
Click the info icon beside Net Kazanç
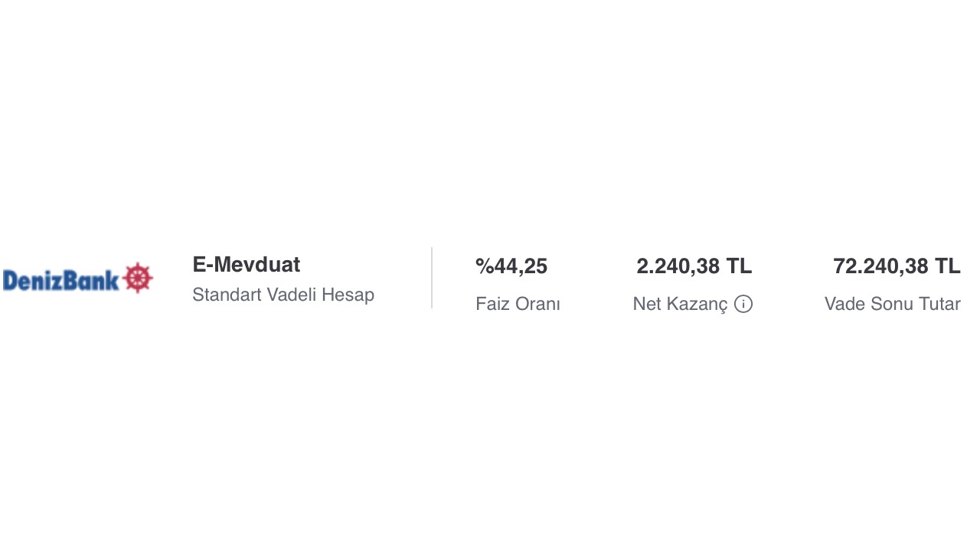[x=743, y=304]
